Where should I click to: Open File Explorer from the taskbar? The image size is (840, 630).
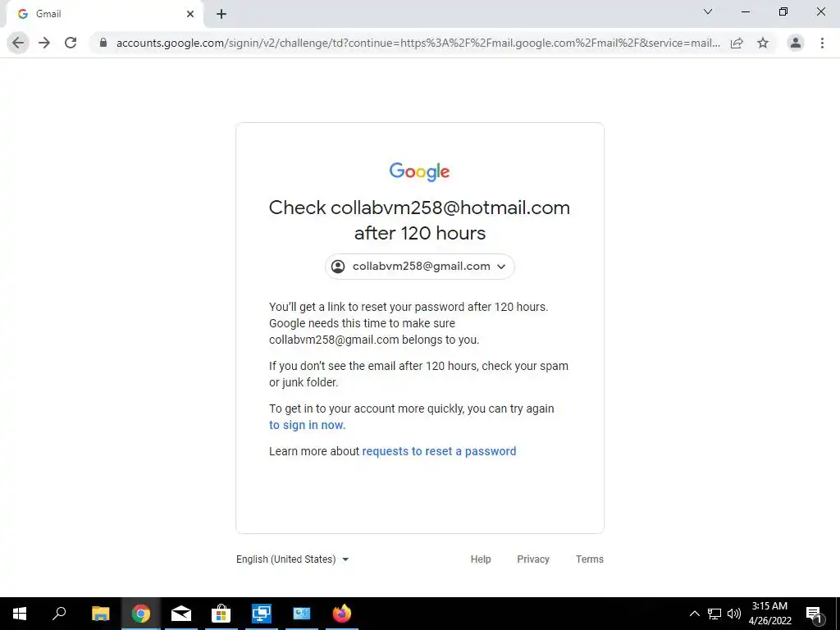coord(101,614)
